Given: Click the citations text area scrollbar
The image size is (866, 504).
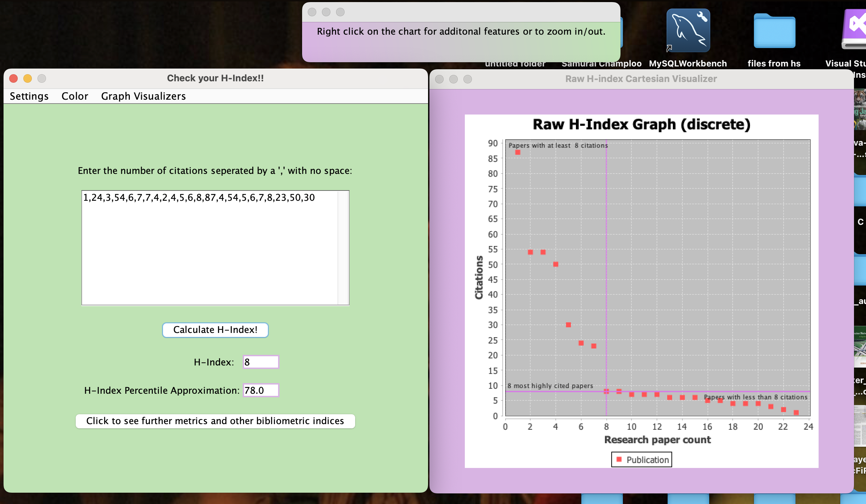Looking at the screenshot, I should [x=343, y=247].
